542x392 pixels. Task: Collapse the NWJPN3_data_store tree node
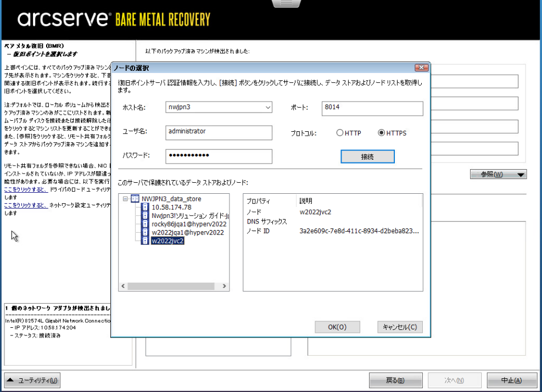(125, 199)
